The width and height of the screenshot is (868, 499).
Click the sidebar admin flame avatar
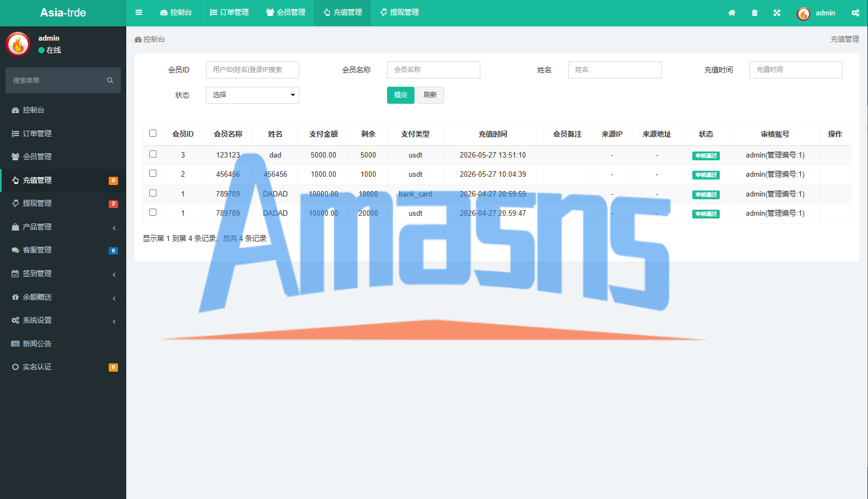tap(18, 44)
